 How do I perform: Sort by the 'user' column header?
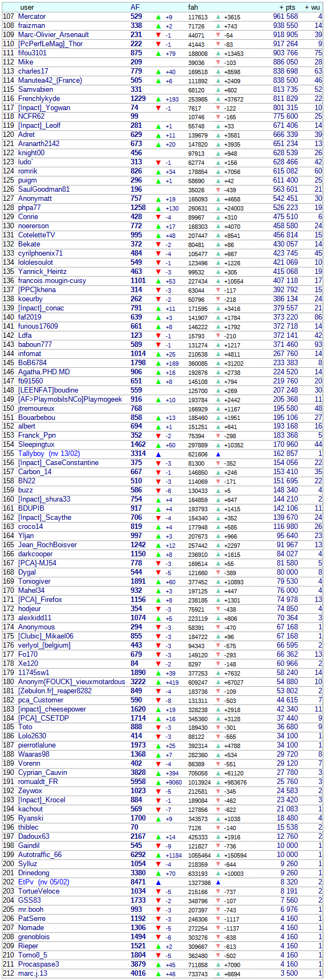(27, 8)
